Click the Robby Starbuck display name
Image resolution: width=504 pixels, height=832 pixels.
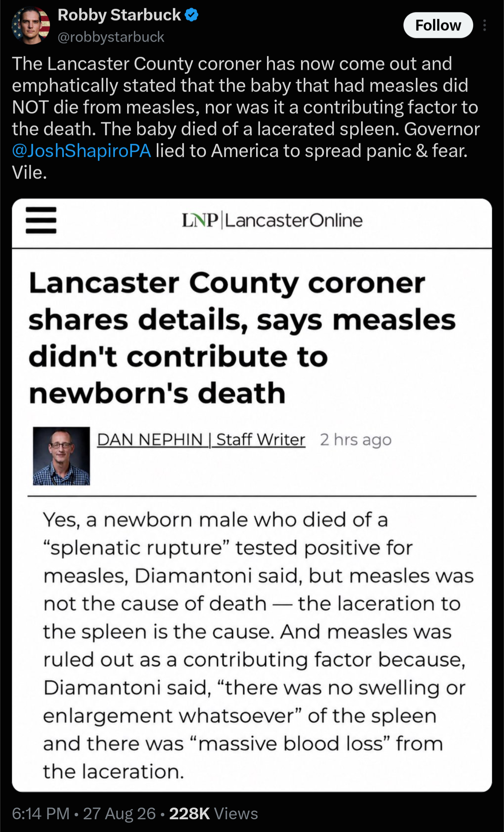pyautogui.click(x=119, y=15)
